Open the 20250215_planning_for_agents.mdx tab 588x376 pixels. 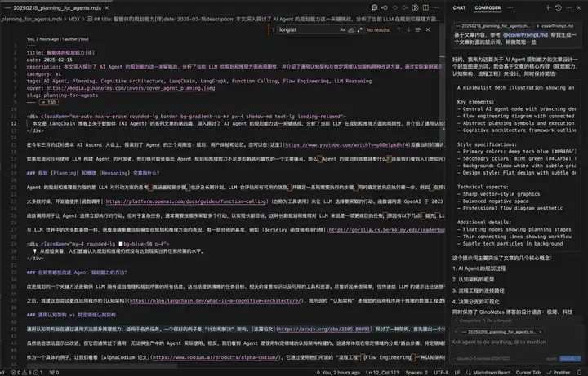tap(56, 7)
